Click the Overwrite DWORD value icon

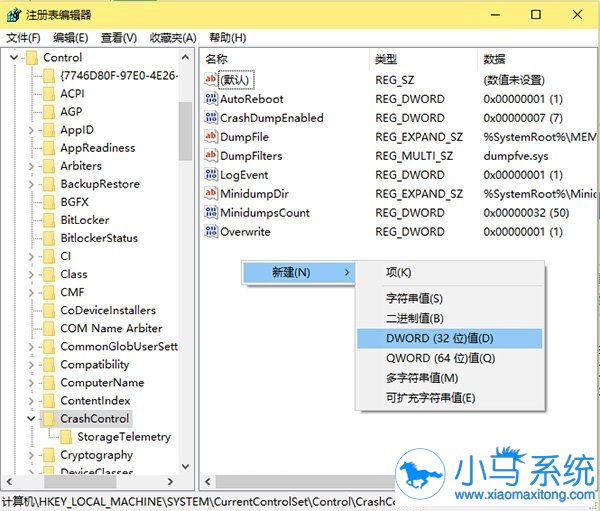click(x=211, y=231)
